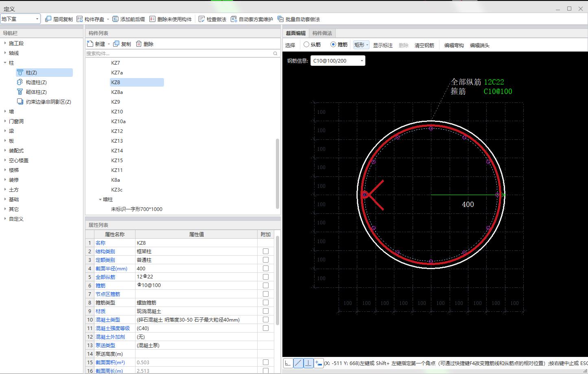
Task: Click the search magnifier icon in component search
Action: click(x=275, y=54)
